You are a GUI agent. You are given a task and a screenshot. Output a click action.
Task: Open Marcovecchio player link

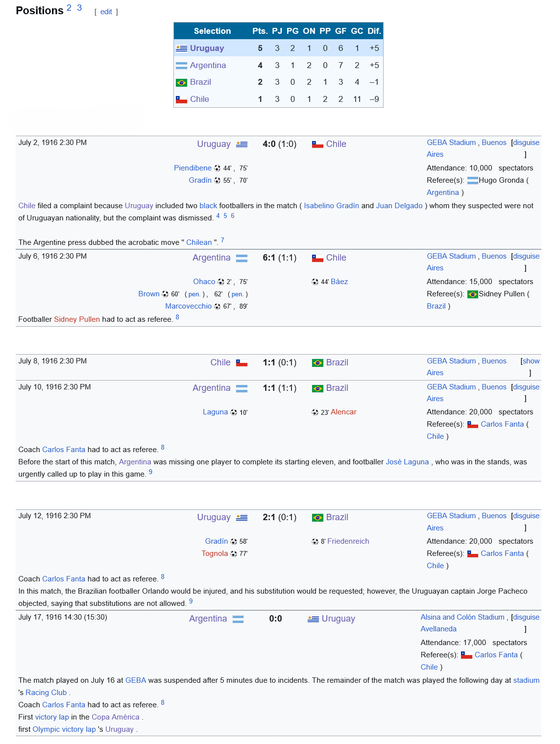[189, 306]
